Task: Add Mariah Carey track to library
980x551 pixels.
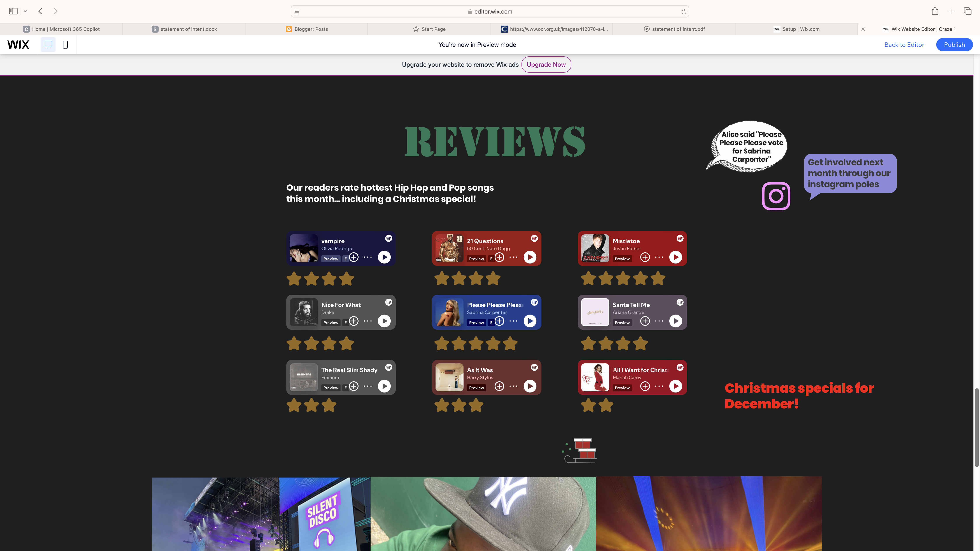Action: 645,386
